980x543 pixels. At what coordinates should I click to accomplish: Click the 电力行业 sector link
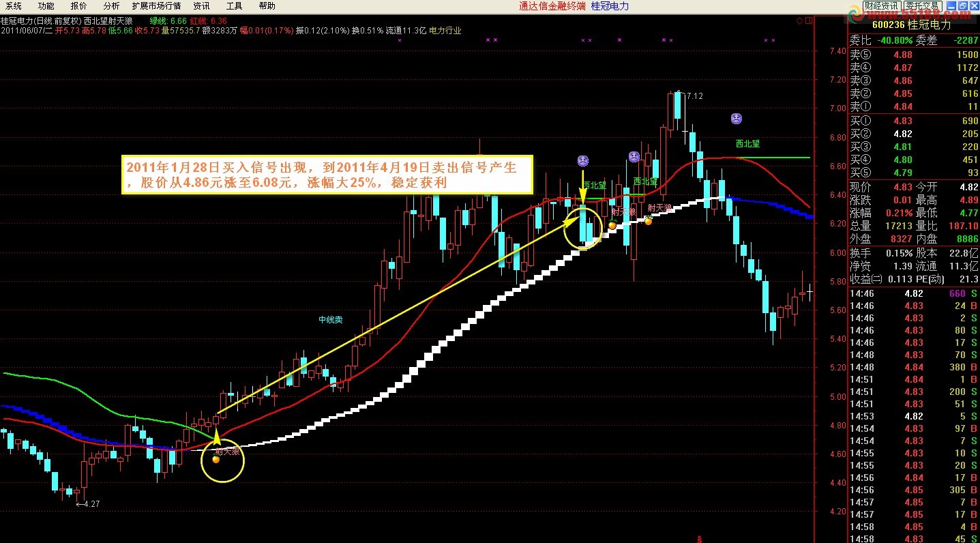pos(445,31)
